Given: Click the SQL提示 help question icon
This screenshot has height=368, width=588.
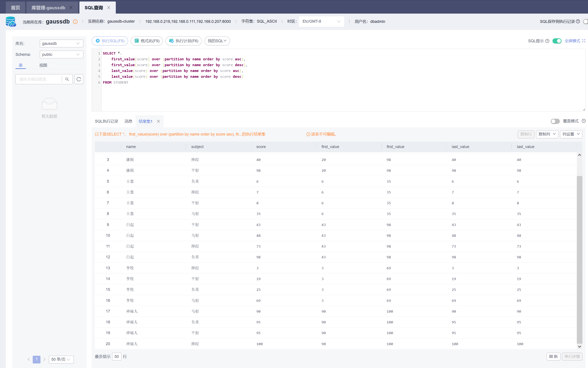Looking at the screenshot, I should pos(547,41).
